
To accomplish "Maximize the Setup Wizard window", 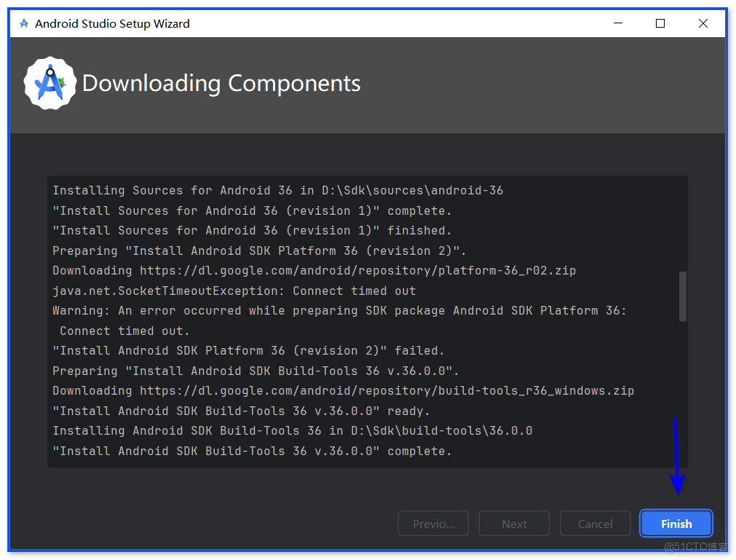I will (x=660, y=23).
